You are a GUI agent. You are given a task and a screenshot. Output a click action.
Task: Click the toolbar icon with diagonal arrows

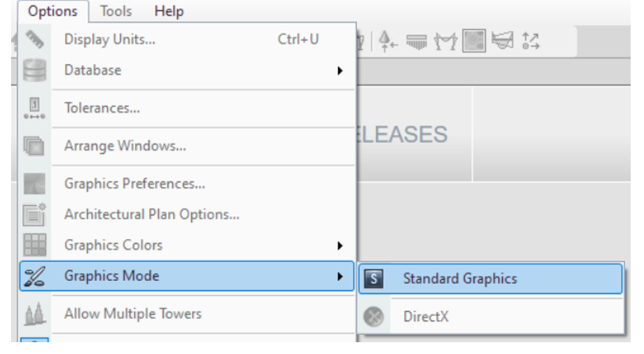pos(530,41)
